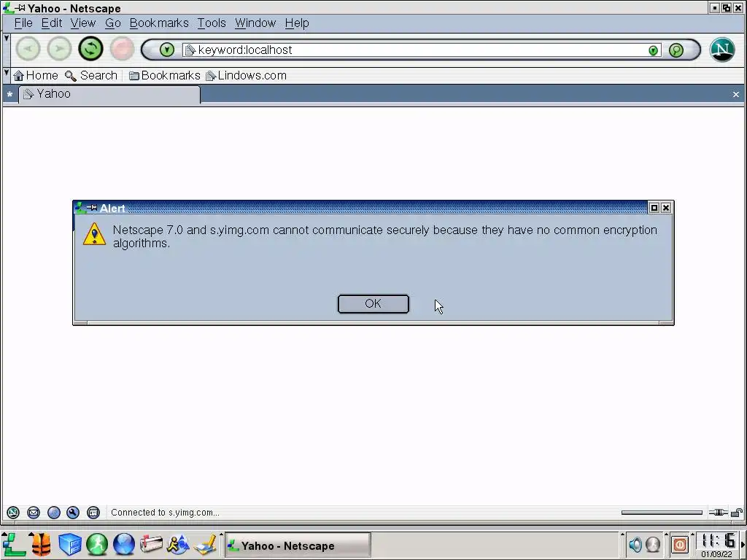Switch to Yahoo - Netscape taskbar button
The image size is (747, 560).
click(x=298, y=545)
